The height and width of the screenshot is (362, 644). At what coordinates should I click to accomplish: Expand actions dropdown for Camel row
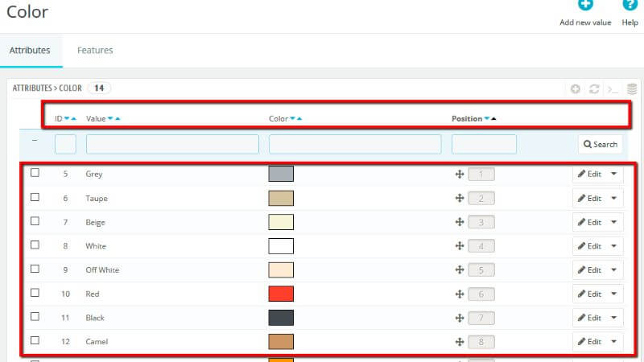(614, 341)
